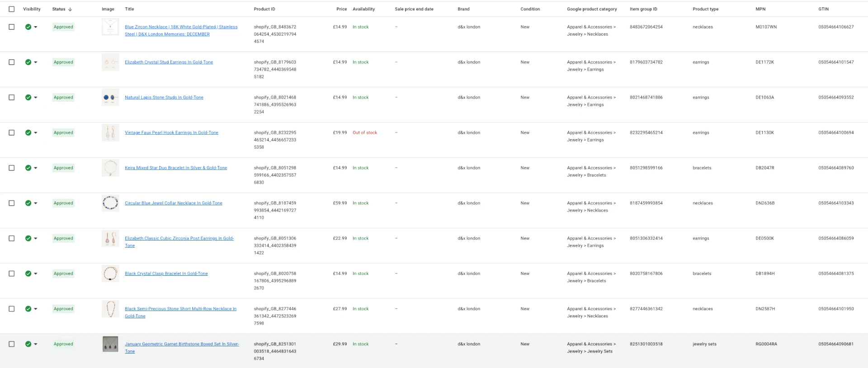Image resolution: width=868 pixels, height=368 pixels.
Task: Open visibility dropdown arrow for Black Semi-Precious Stone Necklace
Action: (x=36, y=309)
